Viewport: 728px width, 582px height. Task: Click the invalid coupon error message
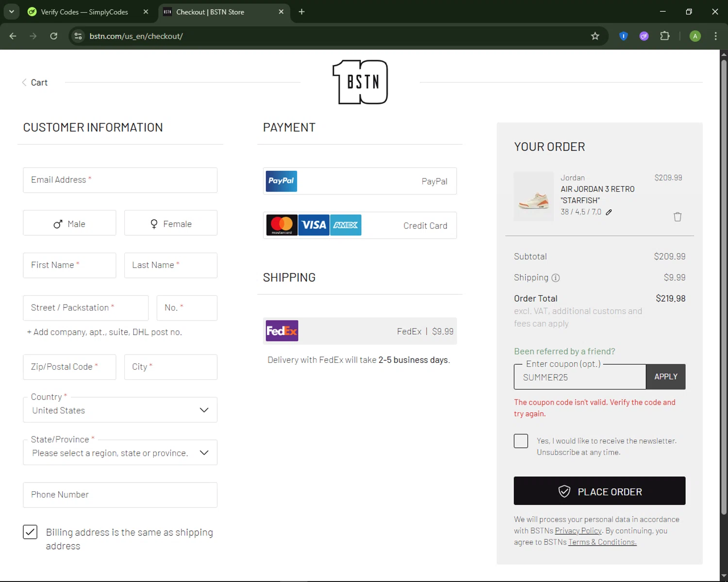pos(595,408)
